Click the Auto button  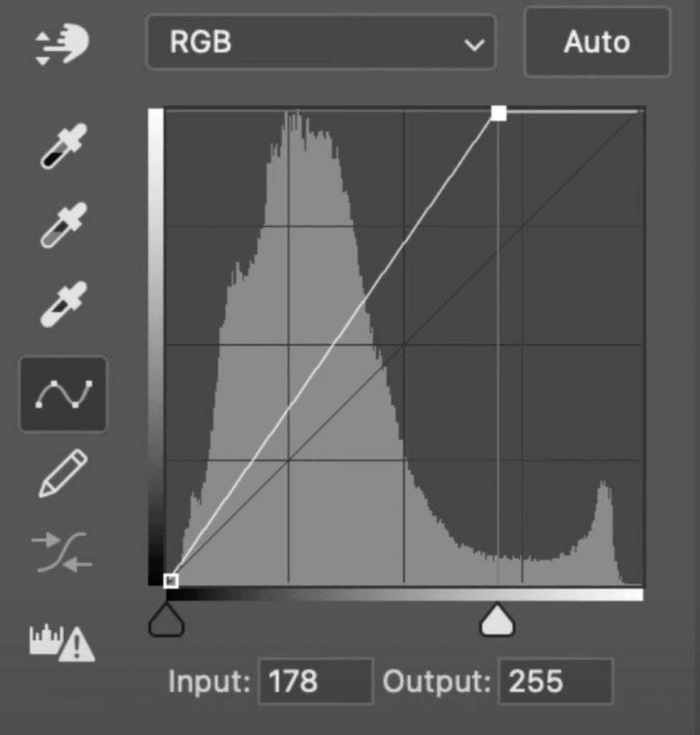tap(597, 42)
